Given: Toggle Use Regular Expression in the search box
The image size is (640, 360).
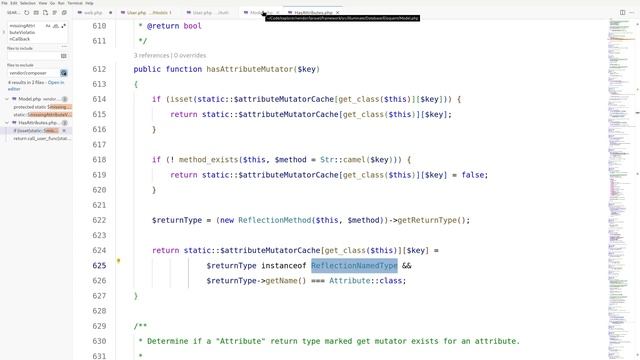Looking at the screenshot, I should 63,26.
